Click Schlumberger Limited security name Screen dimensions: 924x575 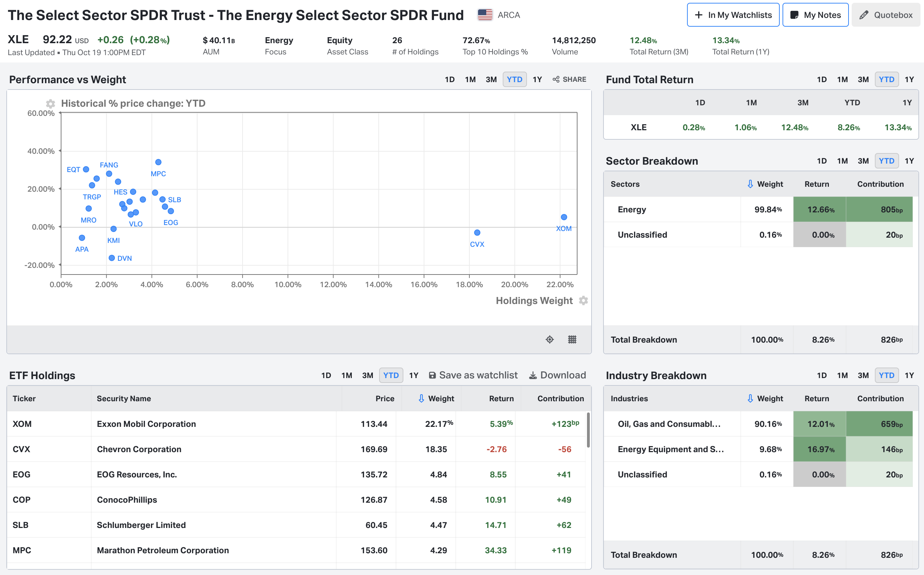(141, 525)
